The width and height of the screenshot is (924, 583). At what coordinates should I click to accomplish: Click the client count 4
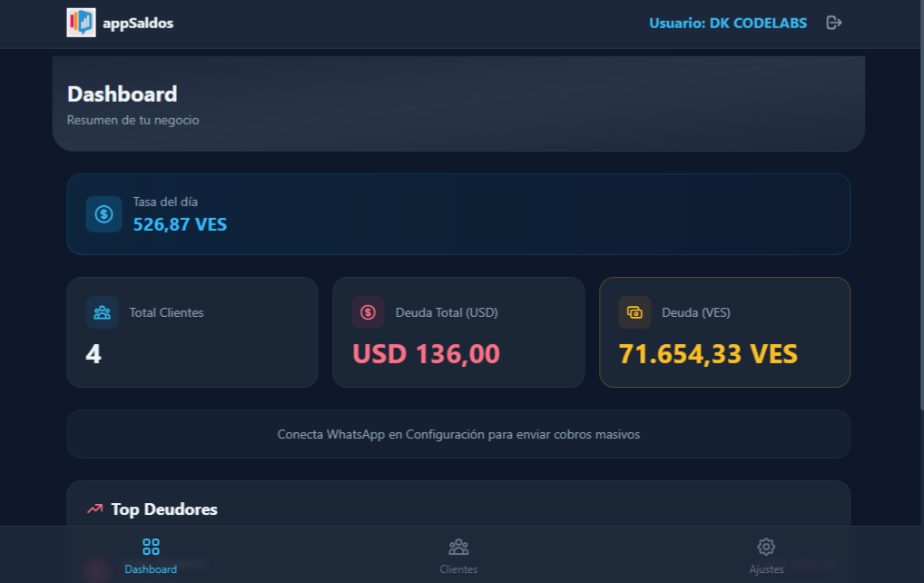coord(93,354)
